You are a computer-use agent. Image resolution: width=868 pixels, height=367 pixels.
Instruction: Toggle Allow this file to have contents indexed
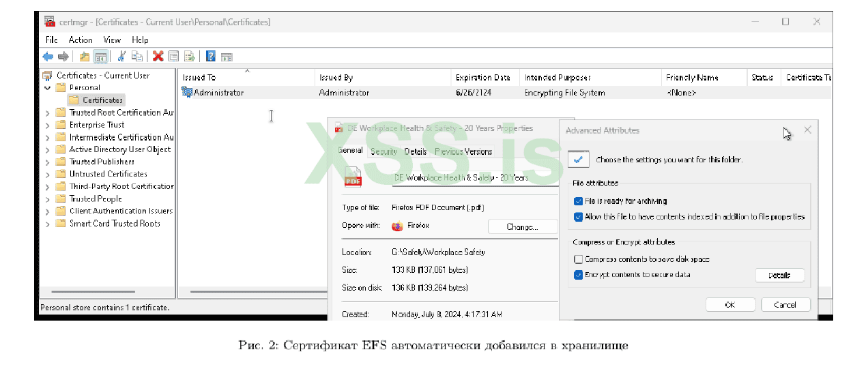click(579, 217)
